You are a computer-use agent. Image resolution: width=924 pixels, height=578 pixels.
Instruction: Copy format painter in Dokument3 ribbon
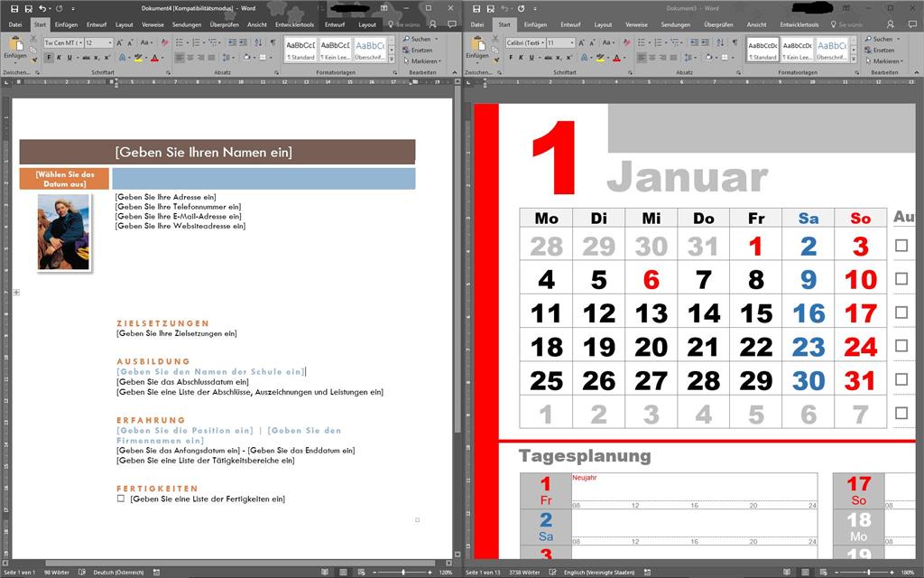[x=495, y=59]
